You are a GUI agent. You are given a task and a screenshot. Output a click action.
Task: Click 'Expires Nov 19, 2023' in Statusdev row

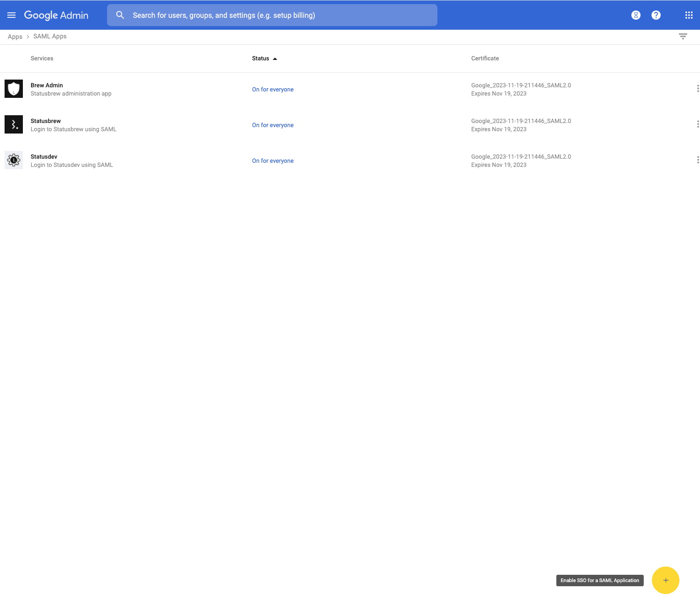tap(499, 165)
